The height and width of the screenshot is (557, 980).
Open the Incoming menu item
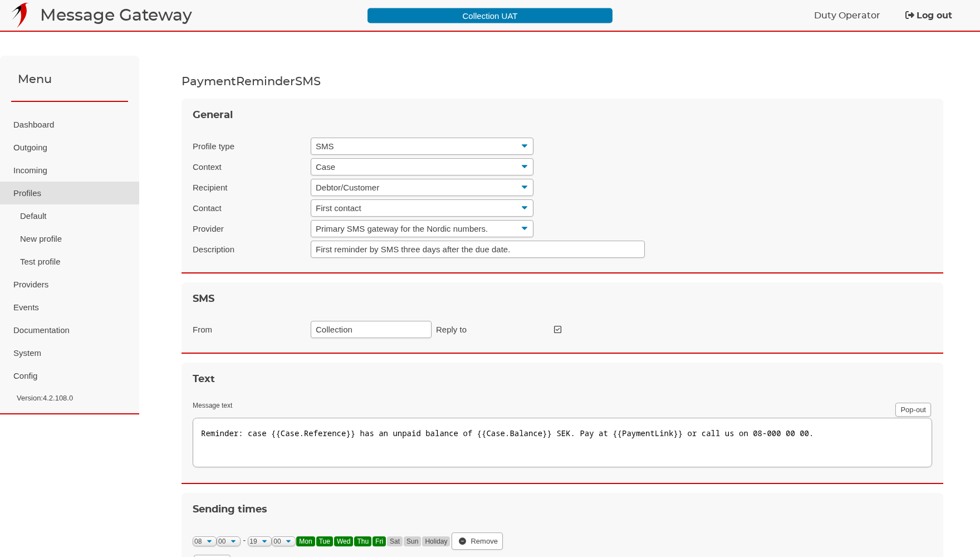pos(70,170)
